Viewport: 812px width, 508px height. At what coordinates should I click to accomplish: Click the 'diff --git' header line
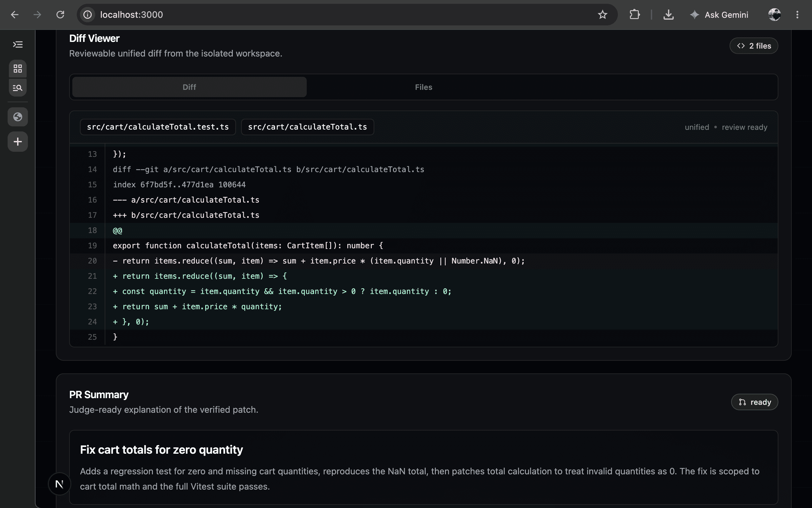424,169
